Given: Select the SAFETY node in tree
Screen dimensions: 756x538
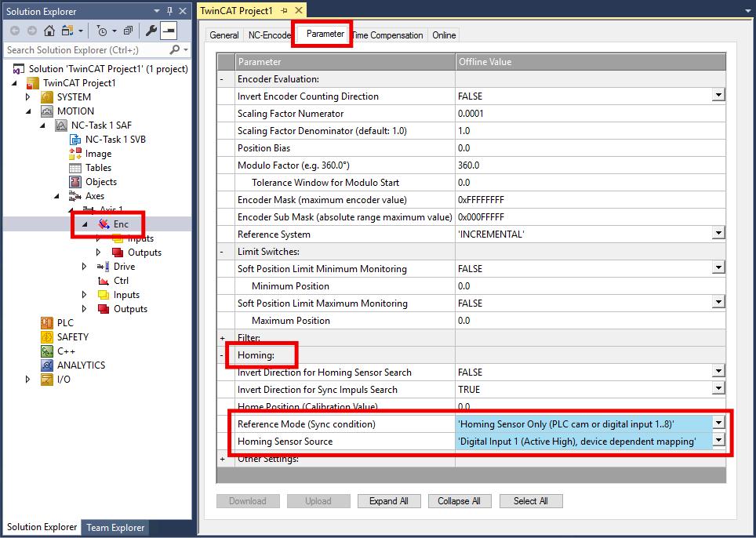Looking at the screenshot, I should [73, 337].
